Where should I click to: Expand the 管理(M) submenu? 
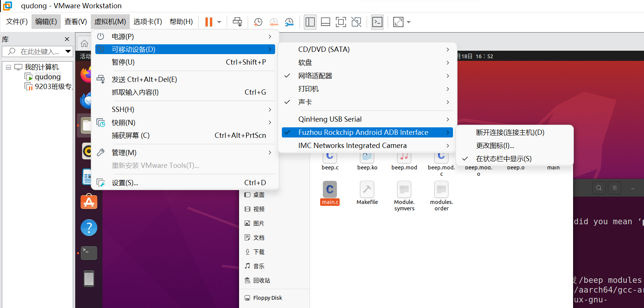[185, 152]
